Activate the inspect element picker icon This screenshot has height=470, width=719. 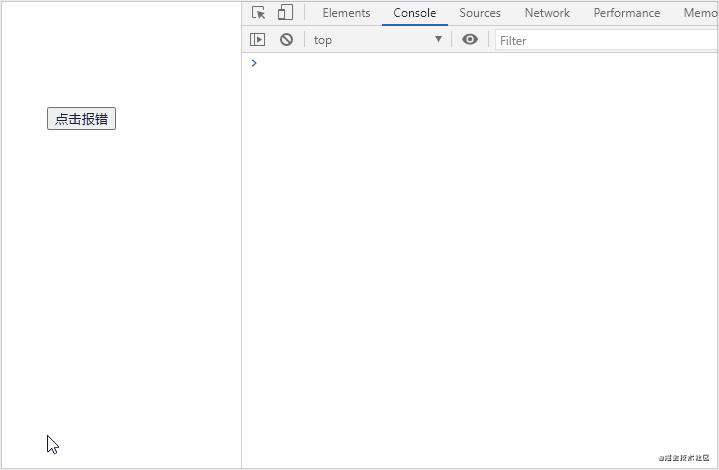(259, 13)
